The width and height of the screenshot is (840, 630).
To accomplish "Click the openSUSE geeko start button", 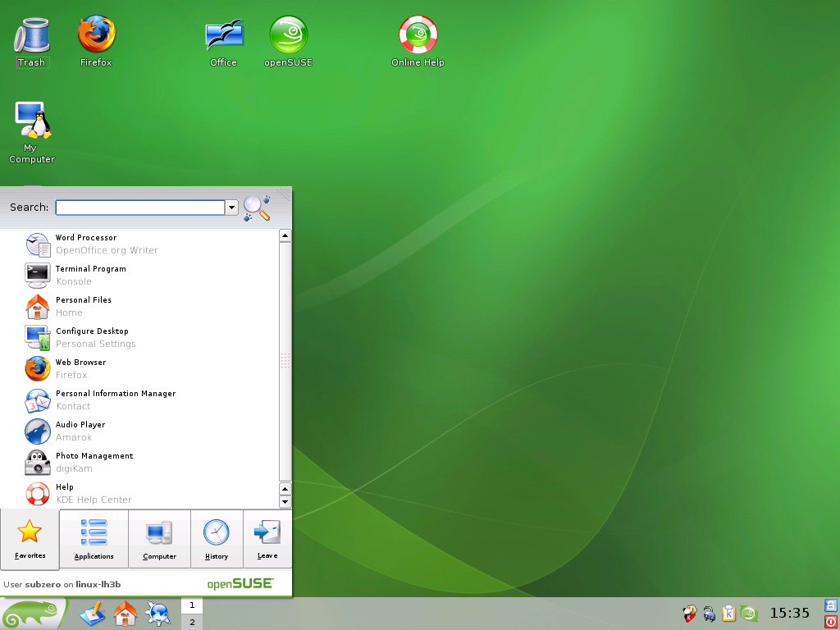I will coord(33,614).
